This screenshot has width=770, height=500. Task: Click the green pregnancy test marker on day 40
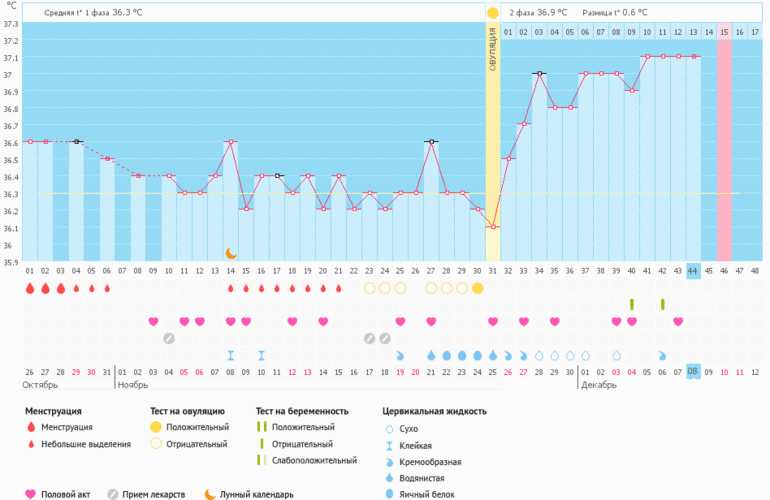(x=631, y=304)
